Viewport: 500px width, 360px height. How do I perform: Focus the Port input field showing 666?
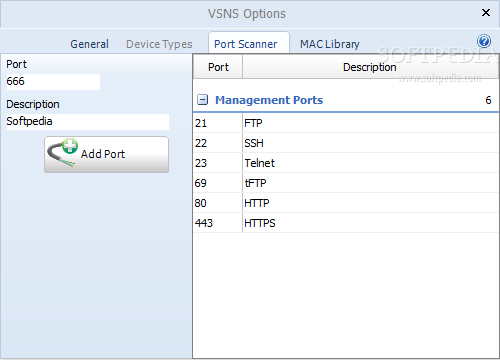click(x=53, y=82)
